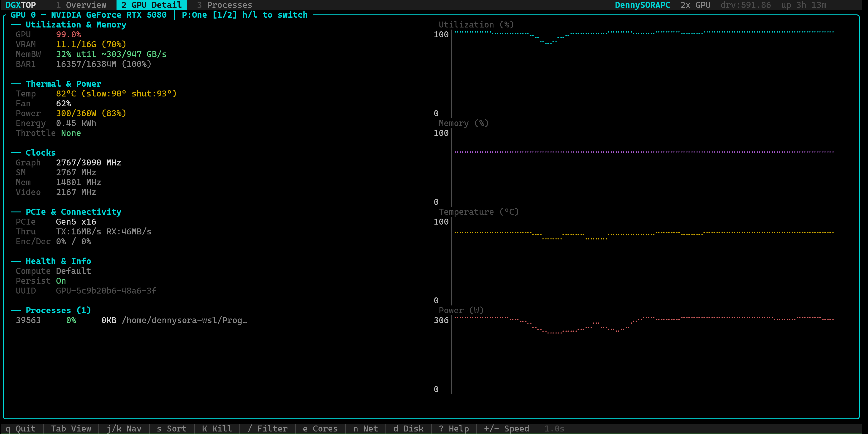Click the Energy 0.45 kWh value

pyautogui.click(x=76, y=123)
